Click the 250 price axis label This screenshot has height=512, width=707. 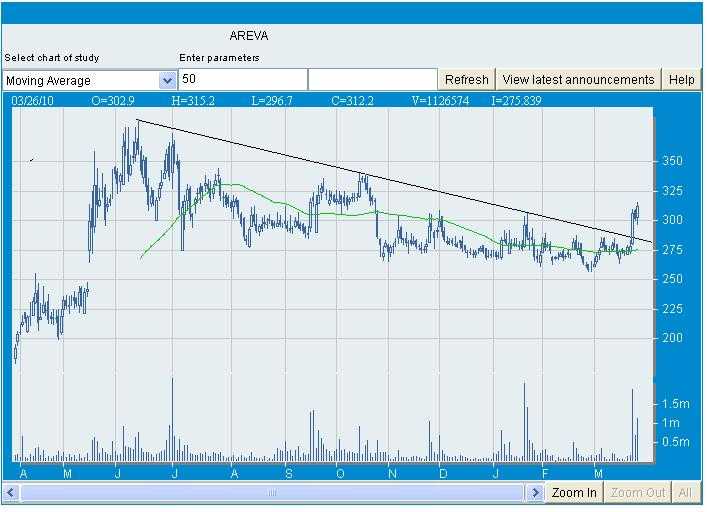click(x=672, y=279)
